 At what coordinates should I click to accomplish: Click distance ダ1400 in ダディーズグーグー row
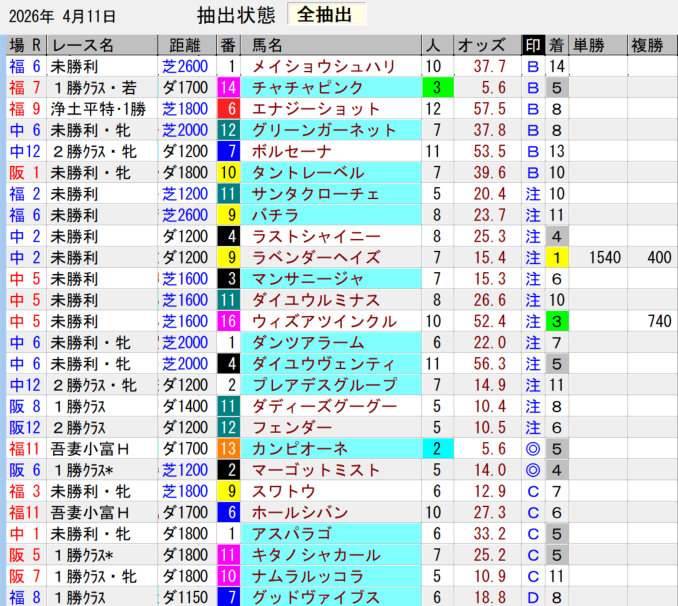[185, 406]
